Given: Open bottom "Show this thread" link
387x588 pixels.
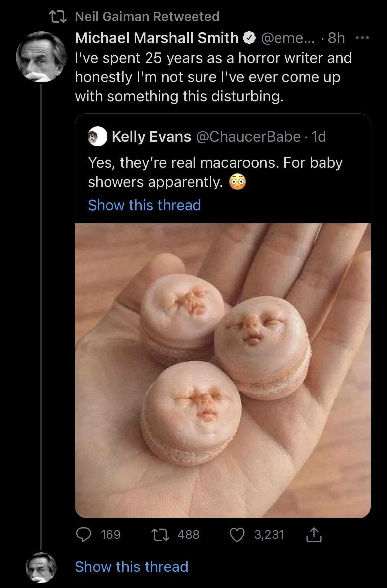Looking at the screenshot, I should (x=131, y=567).
